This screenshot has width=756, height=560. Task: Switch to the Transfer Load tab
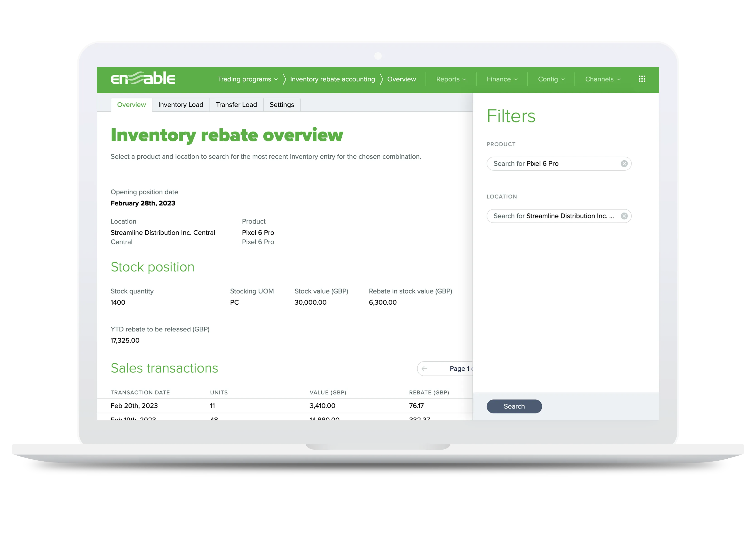coord(236,104)
